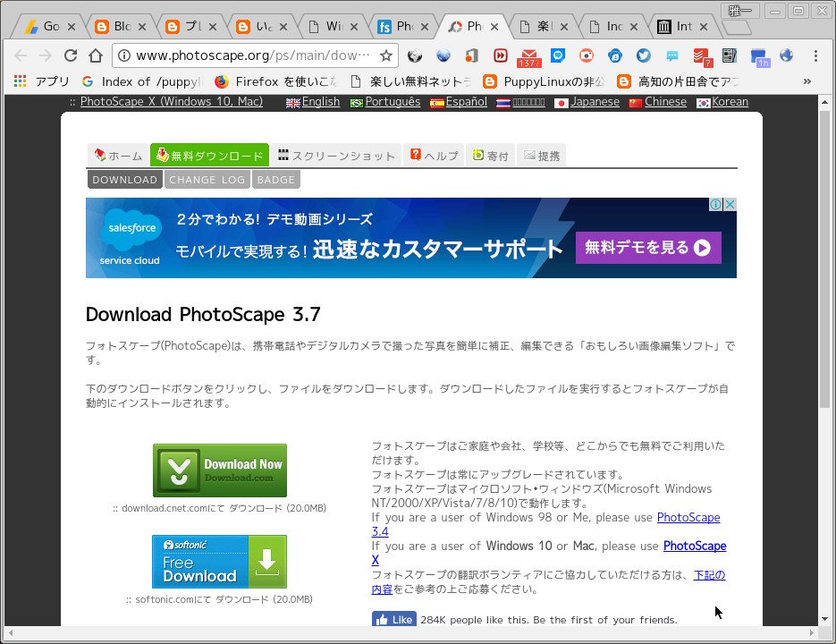Click the 無料デモを見る ad button
The width and height of the screenshot is (836, 644).
pyautogui.click(x=648, y=248)
